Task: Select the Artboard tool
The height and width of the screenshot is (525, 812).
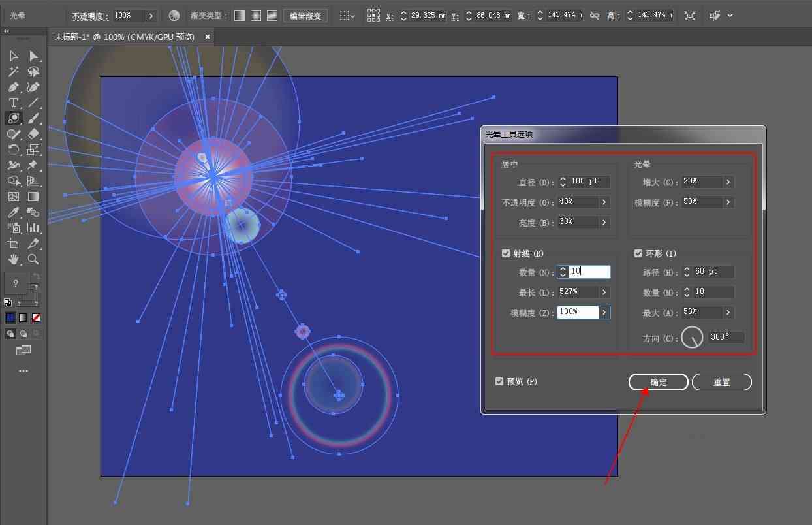Action: [x=13, y=244]
